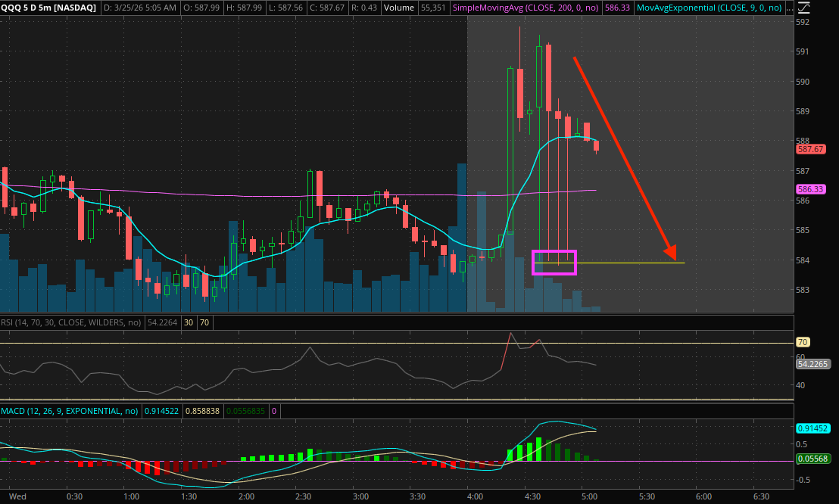Click the low value L: 587.56
Screen dimensions: 839x504
click(285, 8)
